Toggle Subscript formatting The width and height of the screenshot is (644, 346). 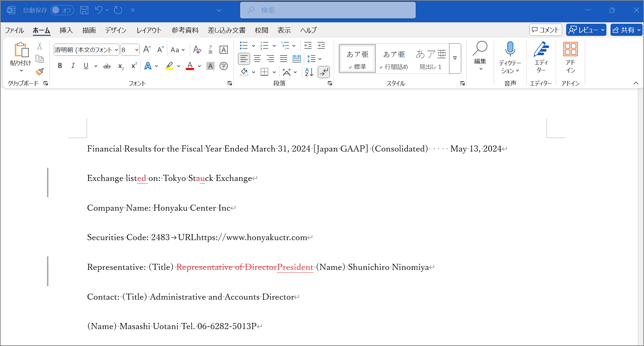(x=121, y=66)
